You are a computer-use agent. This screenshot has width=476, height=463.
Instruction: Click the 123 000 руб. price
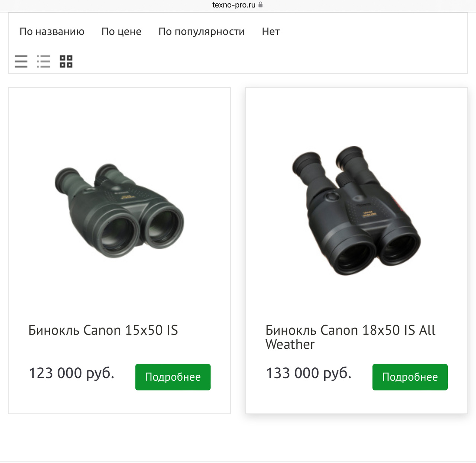(71, 373)
